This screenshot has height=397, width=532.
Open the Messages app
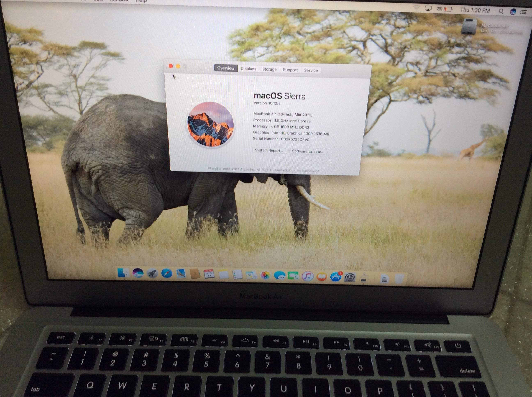[280, 276]
